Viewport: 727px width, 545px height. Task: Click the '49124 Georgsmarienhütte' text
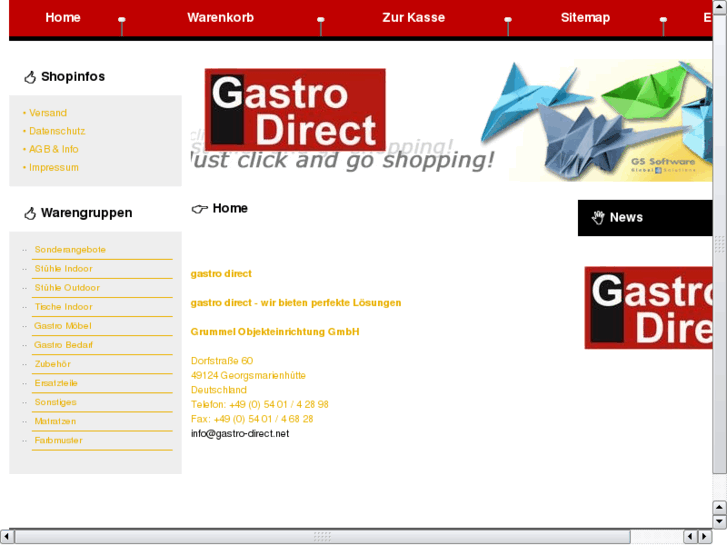pyautogui.click(x=248, y=375)
